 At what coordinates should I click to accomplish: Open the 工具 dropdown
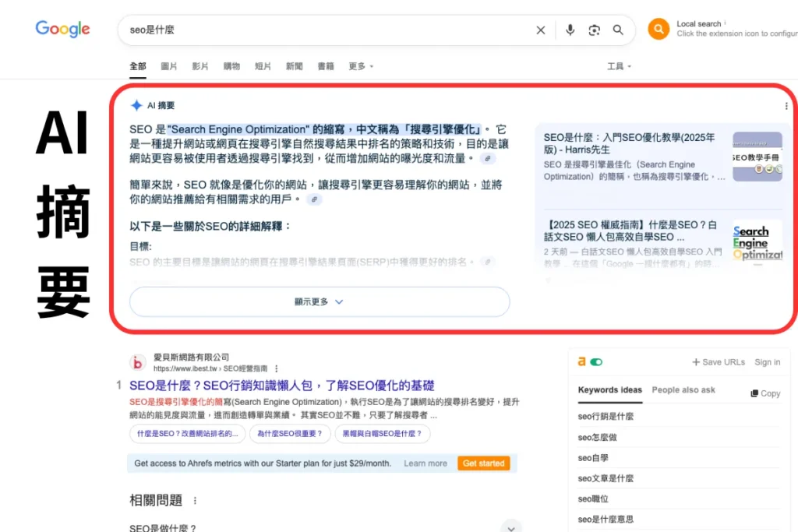[x=619, y=66]
